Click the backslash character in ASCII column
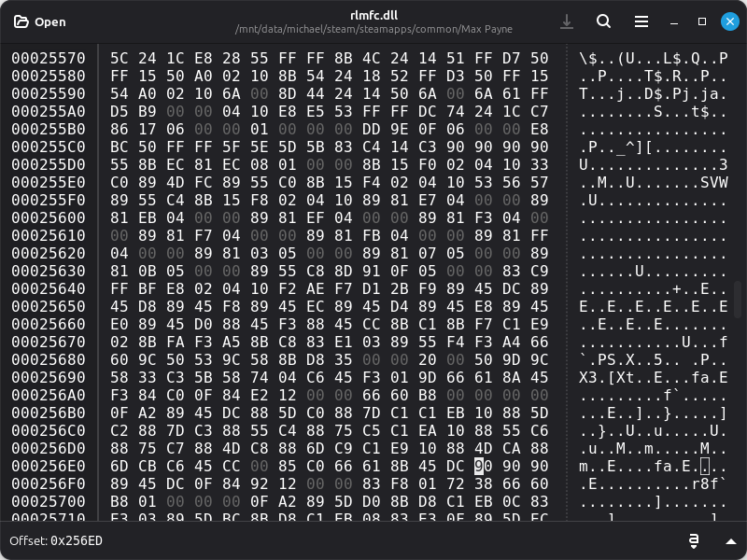 point(584,59)
